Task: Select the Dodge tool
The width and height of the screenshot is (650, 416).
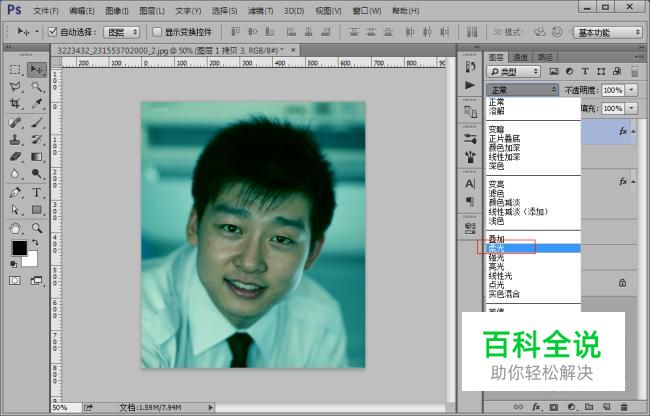Action: [36, 174]
